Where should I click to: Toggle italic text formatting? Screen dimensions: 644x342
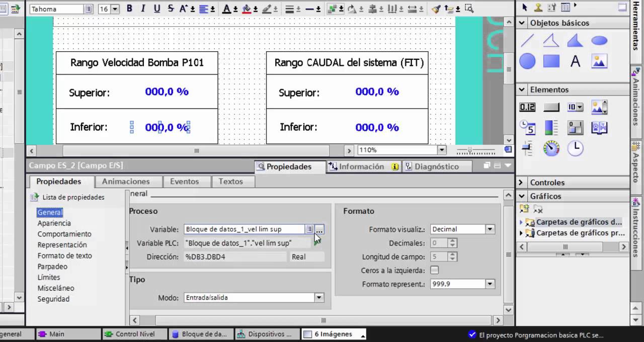coord(143,9)
